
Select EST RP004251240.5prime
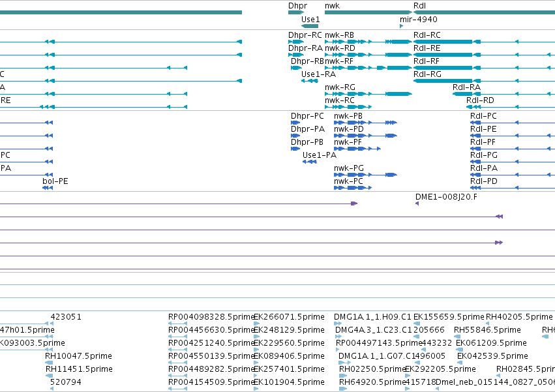coord(177,350)
